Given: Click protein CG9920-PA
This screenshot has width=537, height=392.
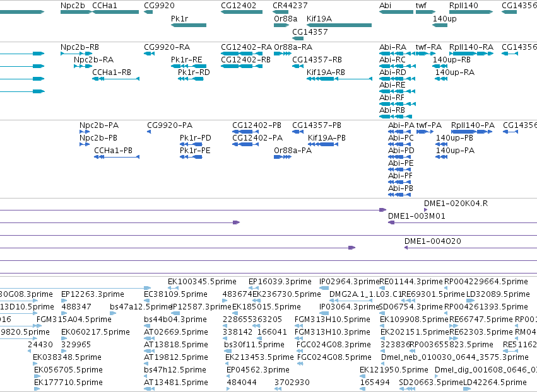Looking at the screenshot, I should (x=149, y=131).
